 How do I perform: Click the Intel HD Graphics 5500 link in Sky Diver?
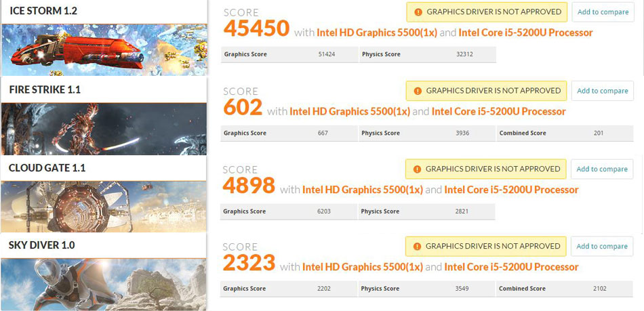coord(363,267)
